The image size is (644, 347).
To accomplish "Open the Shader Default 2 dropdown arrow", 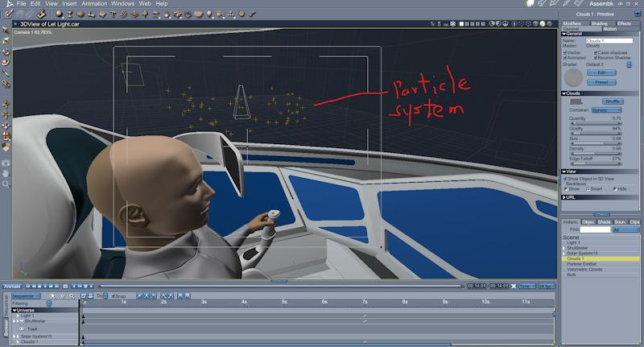I will 629,65.
